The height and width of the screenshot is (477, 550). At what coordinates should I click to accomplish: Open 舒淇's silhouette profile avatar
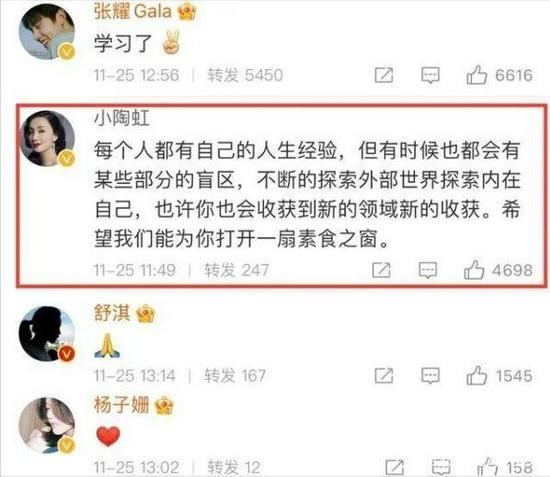(47, 334)
